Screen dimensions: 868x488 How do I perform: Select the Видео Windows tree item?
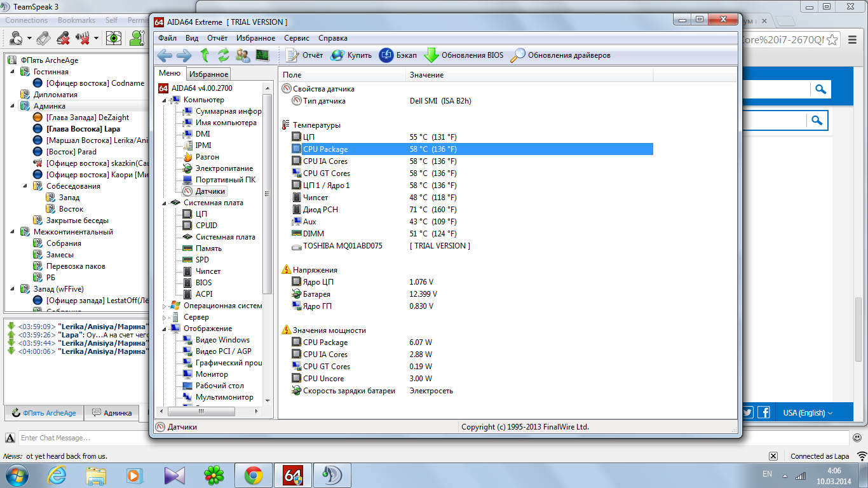click(216, 340)
